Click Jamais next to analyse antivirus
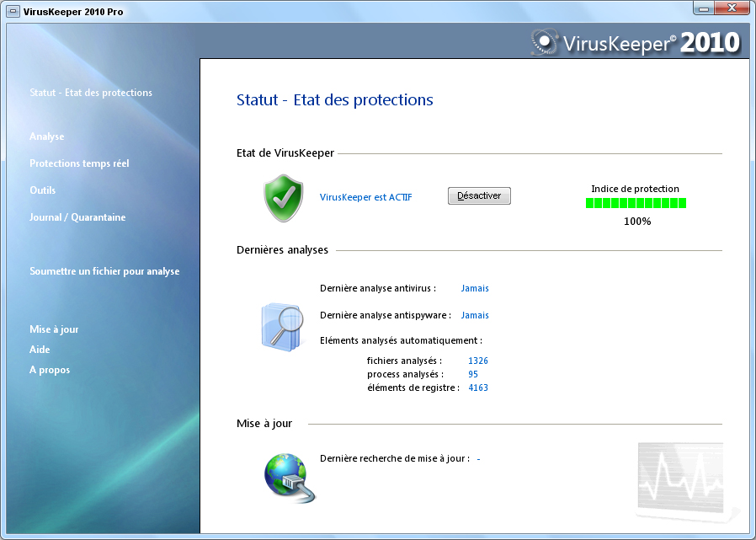 coord(475,288)
